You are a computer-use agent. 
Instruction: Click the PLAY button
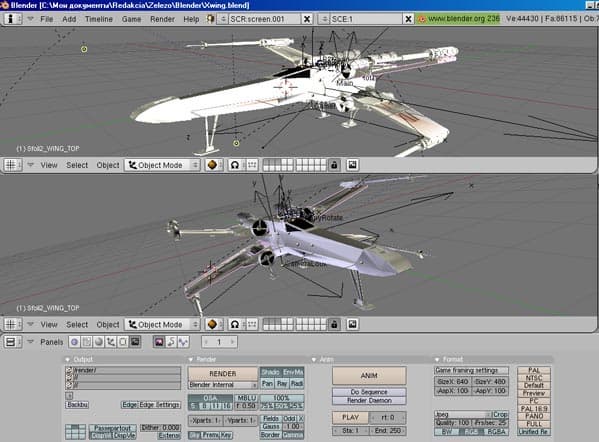tap(350, 417)
